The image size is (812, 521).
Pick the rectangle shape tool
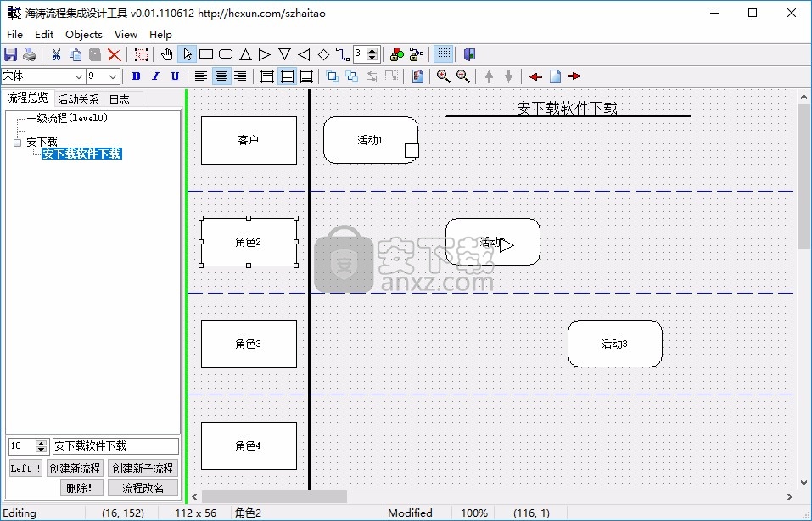(x=206, y=54)
